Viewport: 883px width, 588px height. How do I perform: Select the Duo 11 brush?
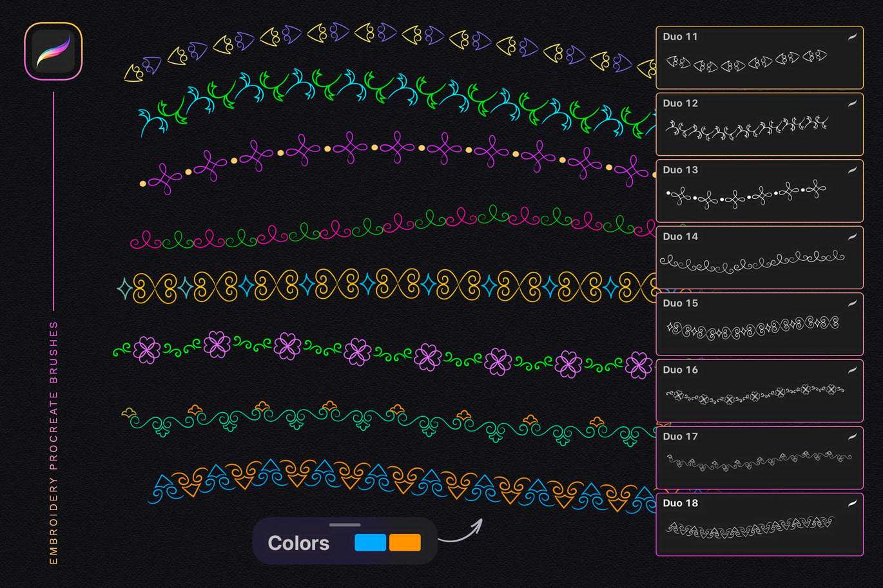tap(748, 62)
